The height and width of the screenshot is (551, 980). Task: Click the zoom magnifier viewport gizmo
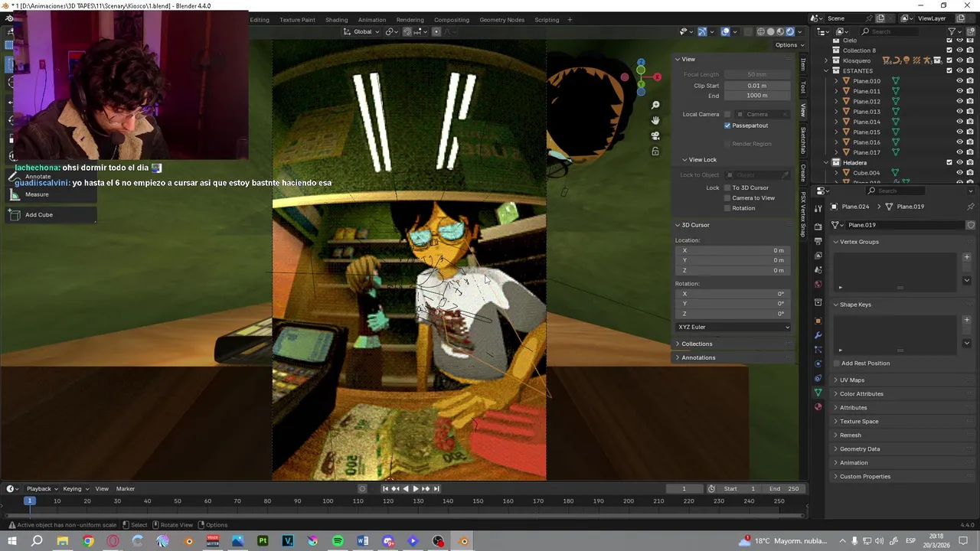[x=655, y=105]
